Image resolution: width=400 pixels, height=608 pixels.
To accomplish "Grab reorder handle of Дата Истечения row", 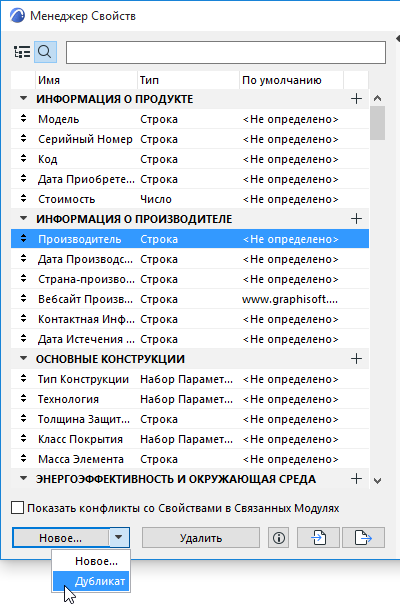I will (24, 339).
